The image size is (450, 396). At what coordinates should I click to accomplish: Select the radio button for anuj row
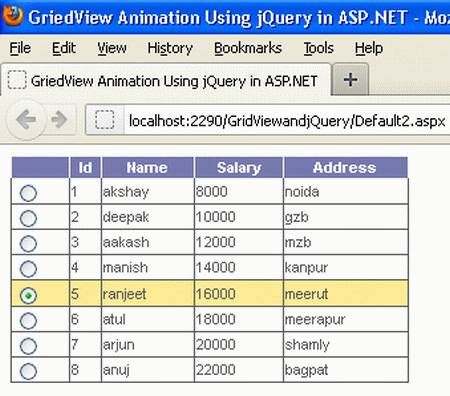28,371
